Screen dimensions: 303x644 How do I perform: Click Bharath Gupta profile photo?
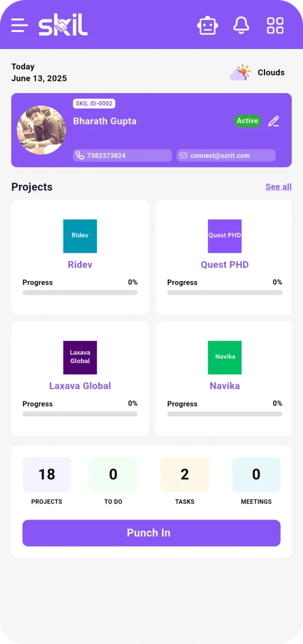(41, 130)
